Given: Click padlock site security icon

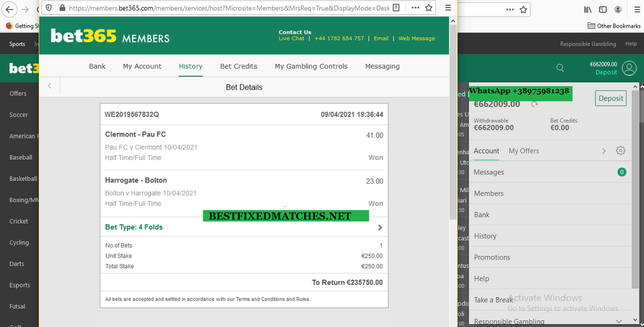Looking at the screenshot, I should [62, 8].
